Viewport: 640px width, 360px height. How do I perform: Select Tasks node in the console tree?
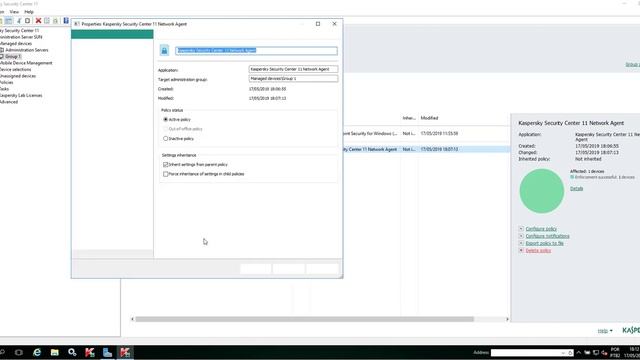click(4, 89)
